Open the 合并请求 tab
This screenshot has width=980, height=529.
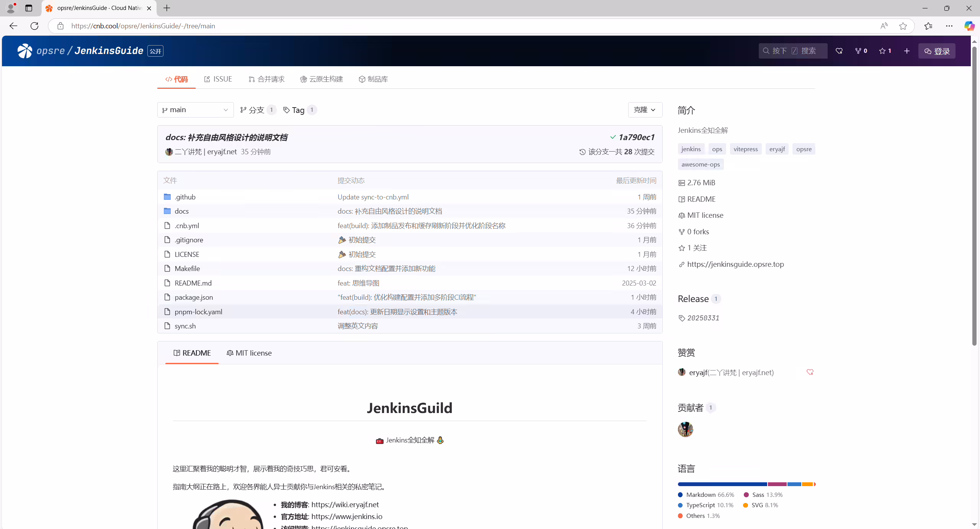point(266,79)
